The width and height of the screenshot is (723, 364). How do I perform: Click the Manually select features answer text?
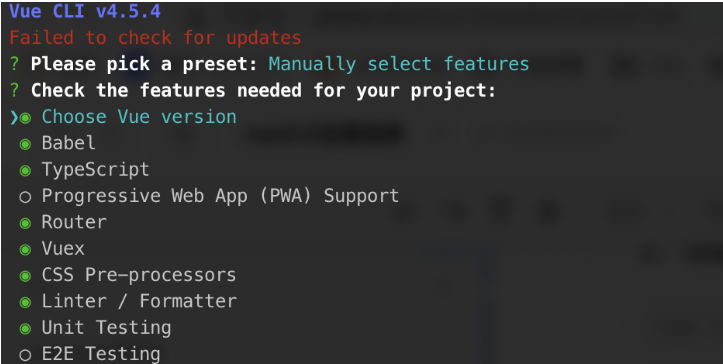(399, 64)
